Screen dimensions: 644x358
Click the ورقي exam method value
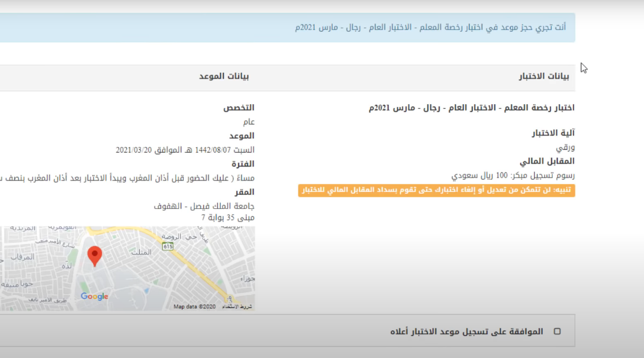tap(565, 147)
